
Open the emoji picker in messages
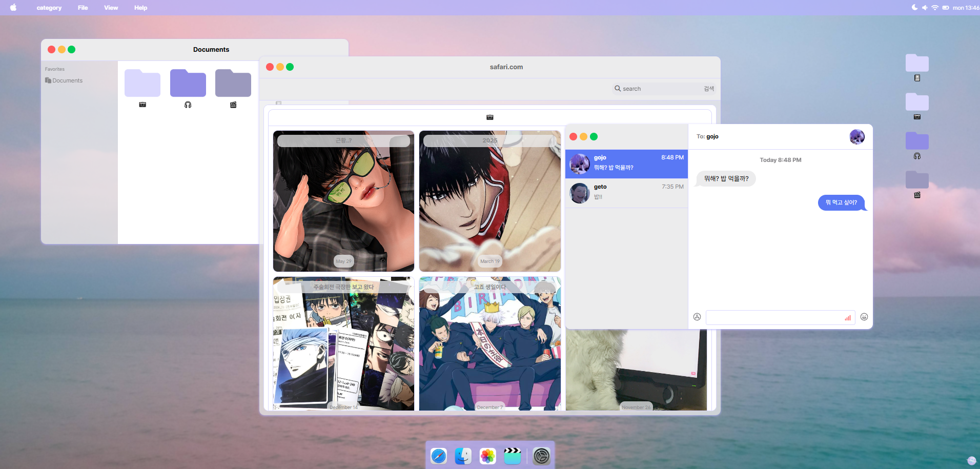point(864,317)
